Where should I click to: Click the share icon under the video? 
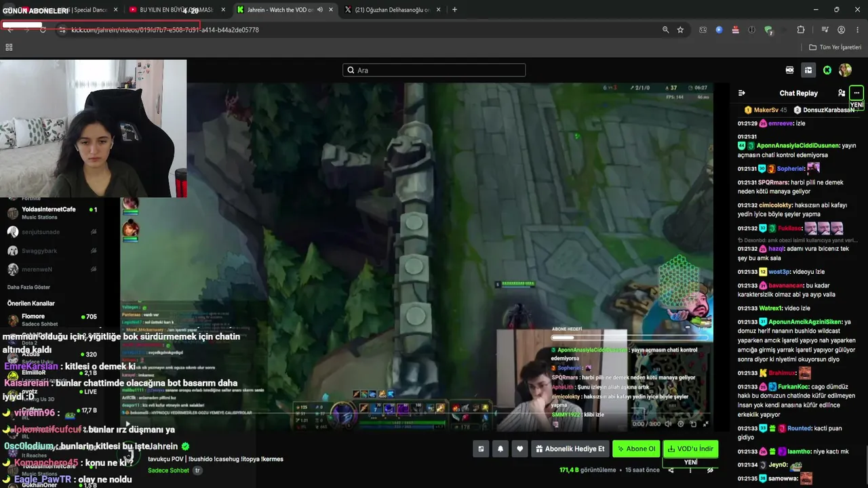pyautogui.click(x=671, y=470)
